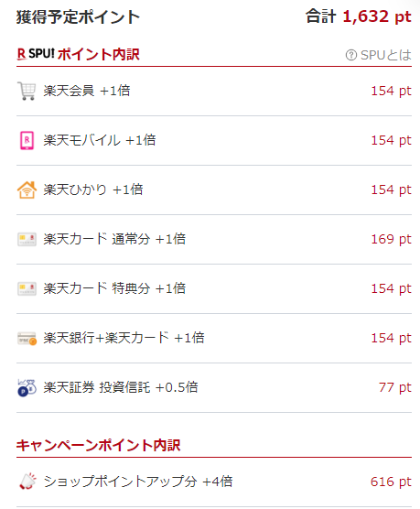This screenshot has height=509, width=420.
Task: Select the 楽天ひかり +1倍 row label
Action: coord(93,190)
